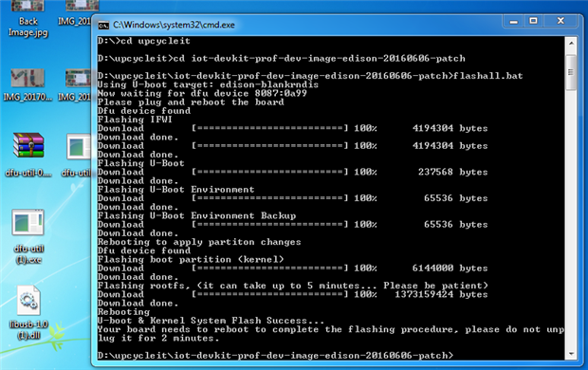Click the scroll up arrow in cmd window
The height and width of the screenshot is (370, 588).
[x=571, y=43]
